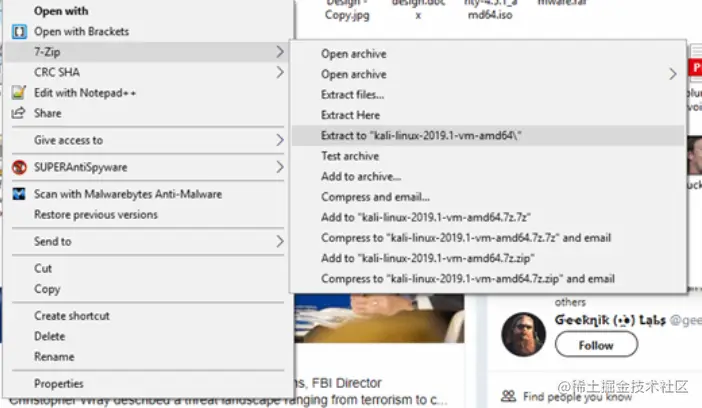Expand the SUPERAntiSpyware submenu arrow
Screen dimensions: 702x408
pyautogui.click(x=280, y=167)
